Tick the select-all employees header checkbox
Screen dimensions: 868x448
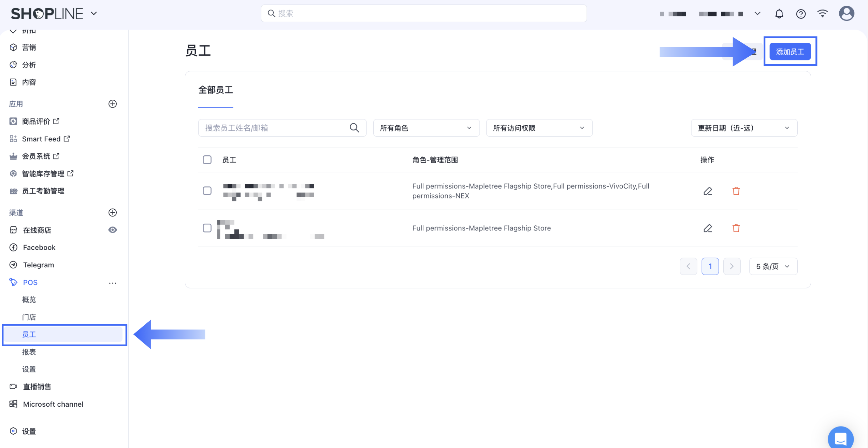coord(207,160)
